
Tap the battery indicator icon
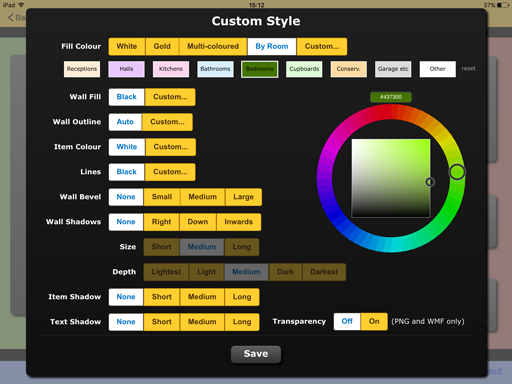pyautogui.click(x=503, y=5)
